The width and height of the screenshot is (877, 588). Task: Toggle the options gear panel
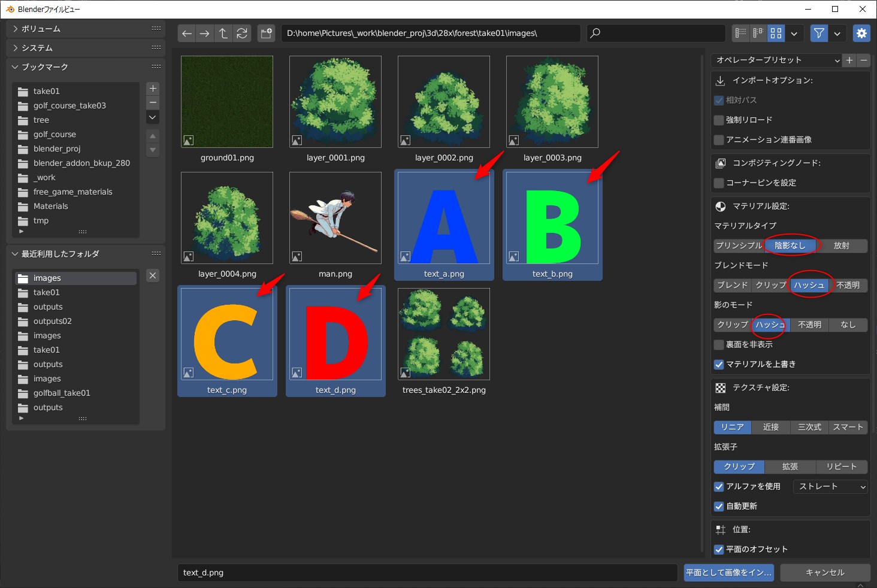pos(861,34)
